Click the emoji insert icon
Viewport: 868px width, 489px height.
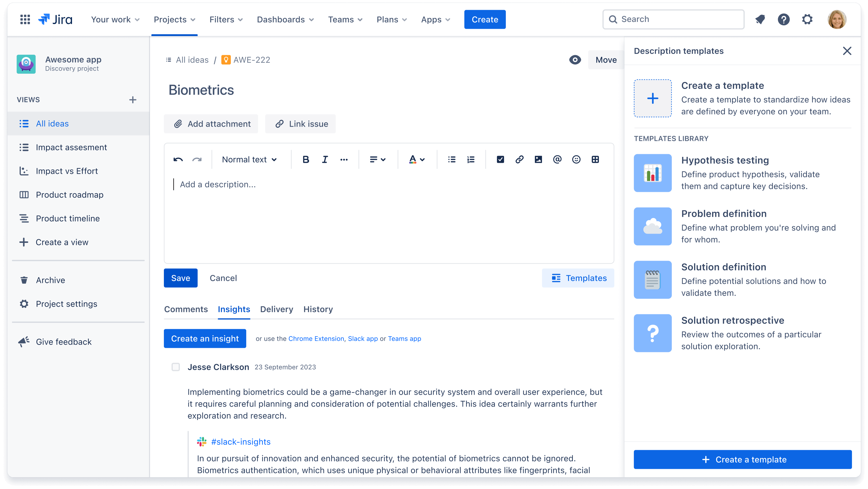coord(575,159)
